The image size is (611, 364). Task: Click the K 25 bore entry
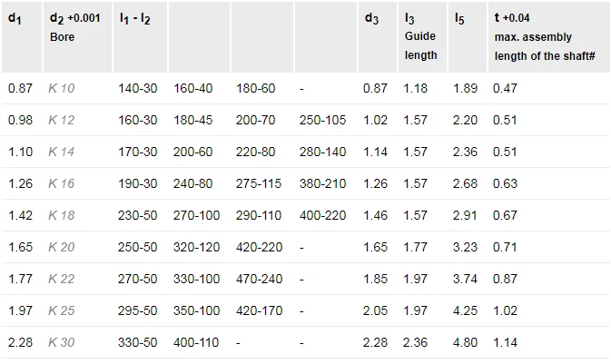[62, 310]
